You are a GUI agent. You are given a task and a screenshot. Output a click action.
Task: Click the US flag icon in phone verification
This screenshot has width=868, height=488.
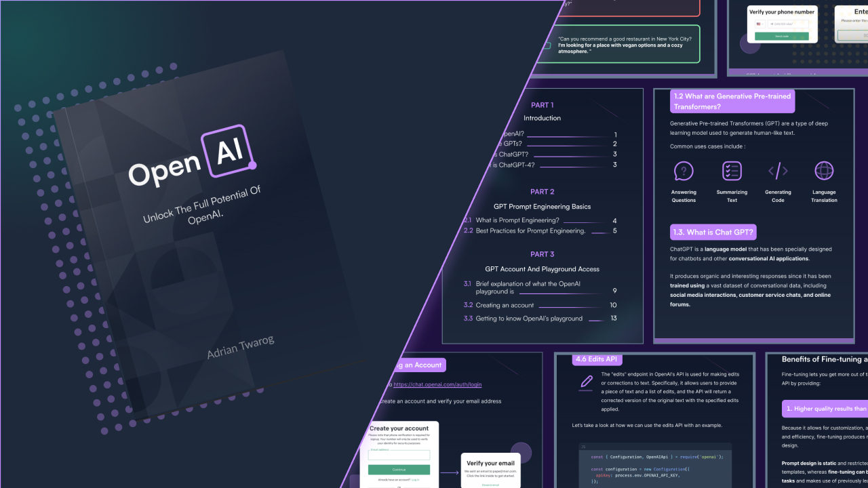757,24
